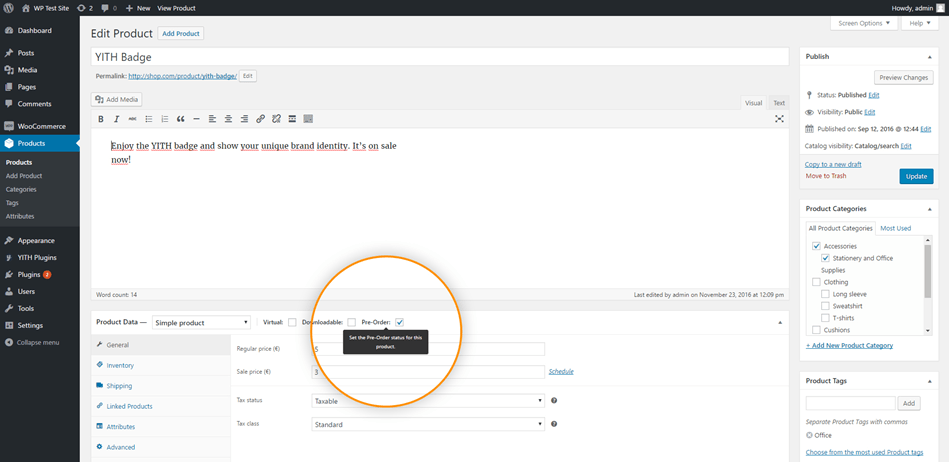This screenshot has width=949, height=462.
Task: Toggle the editor toolbar icon
Action: point(308,119)
